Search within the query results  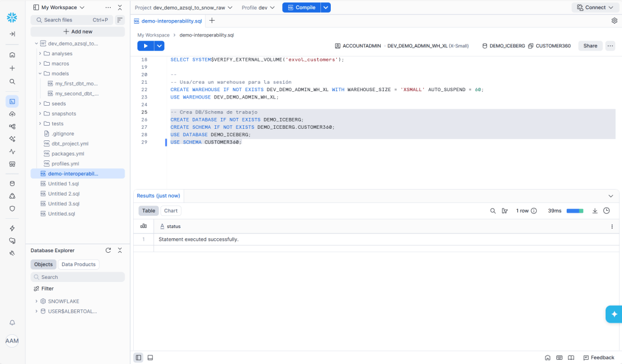(493, 211)
